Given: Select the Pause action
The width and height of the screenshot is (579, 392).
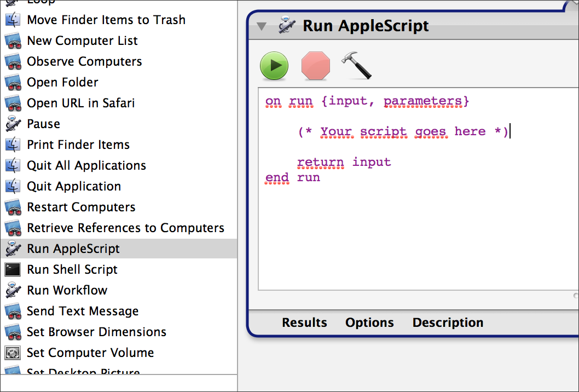Looking at the screenshot, I should tap(119, 124).
